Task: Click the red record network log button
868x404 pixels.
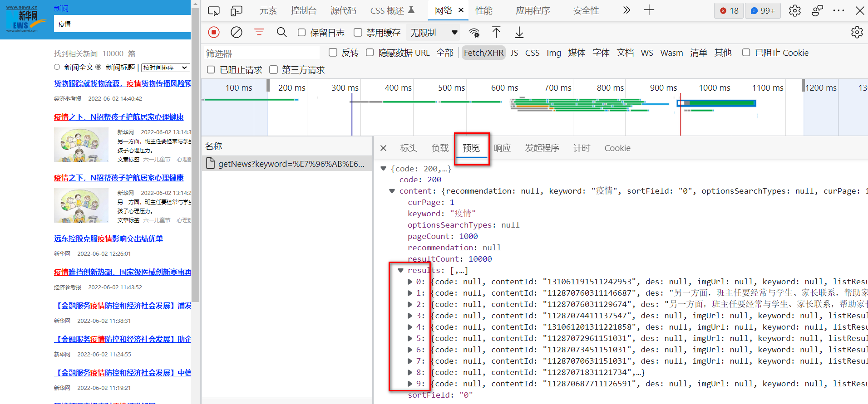Action: [x=214, y=32]
